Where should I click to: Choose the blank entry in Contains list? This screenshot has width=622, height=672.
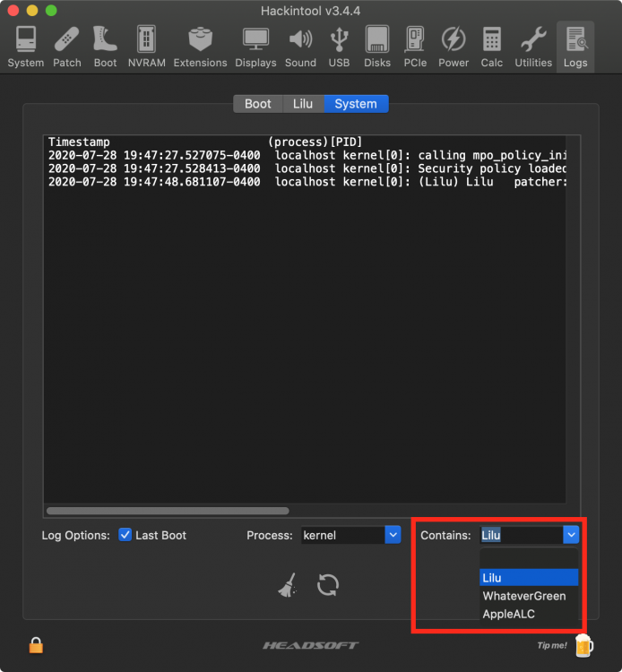(x=529, y=560)
